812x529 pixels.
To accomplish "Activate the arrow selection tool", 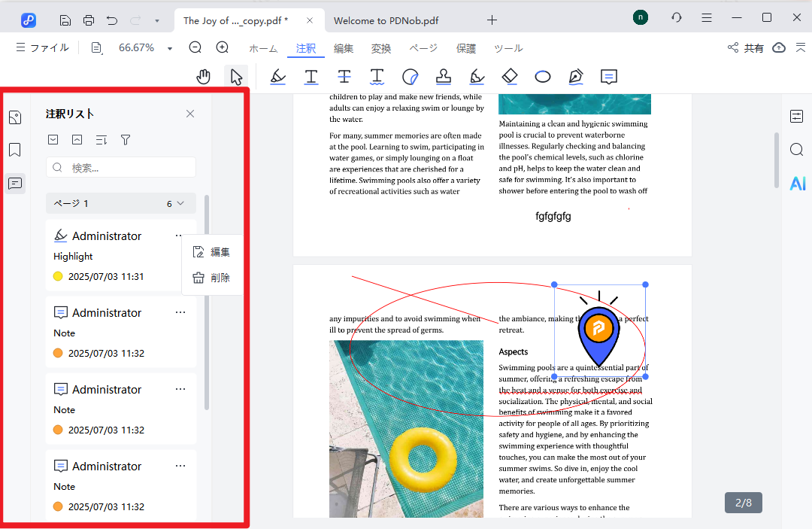I will coord(236,77).
